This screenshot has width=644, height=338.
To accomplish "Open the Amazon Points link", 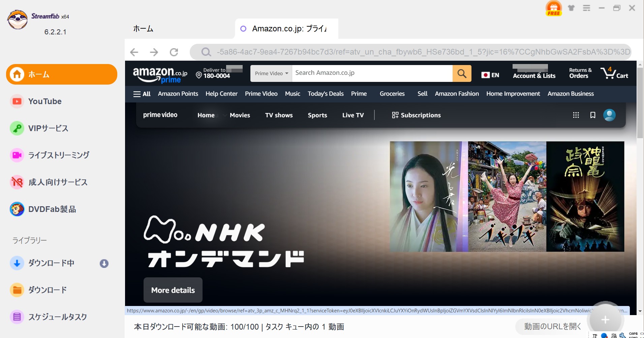I will [x=178, y=94].
